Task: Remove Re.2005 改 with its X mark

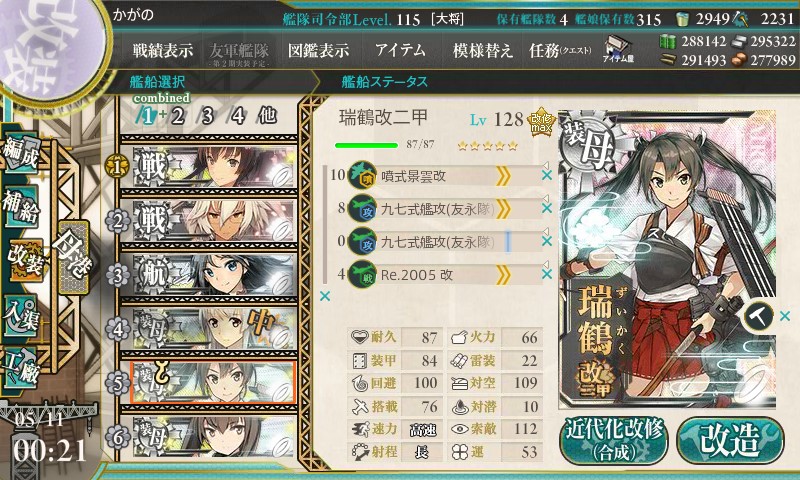Action: 546,274
